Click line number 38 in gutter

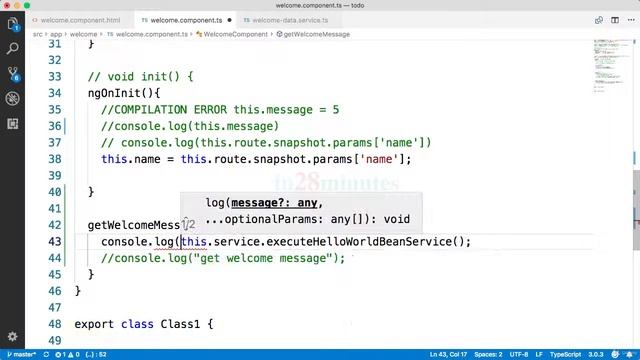55,159
